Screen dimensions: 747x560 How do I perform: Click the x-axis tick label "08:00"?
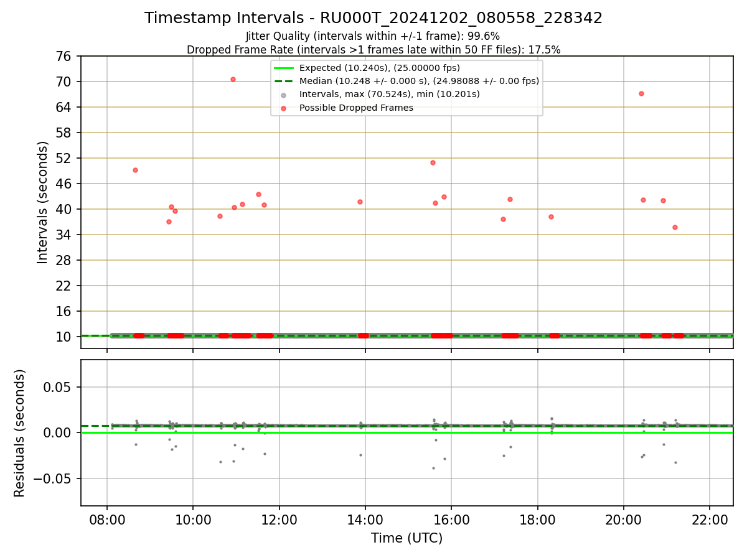tap(107, 520)
